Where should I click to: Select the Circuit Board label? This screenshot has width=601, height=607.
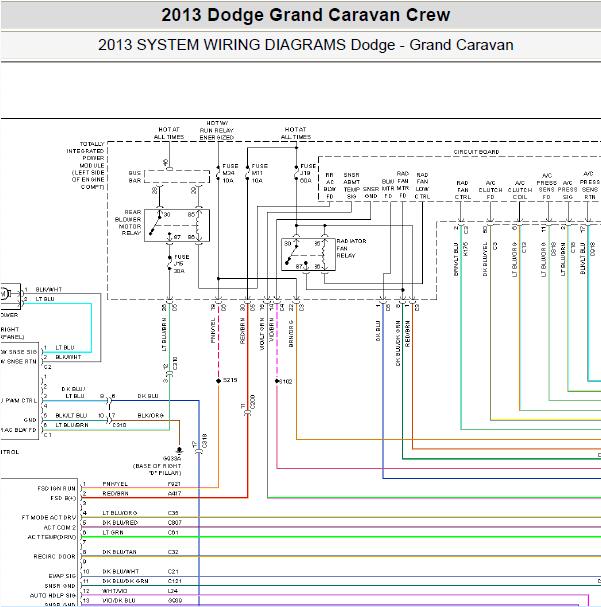(x=476, y=152)
